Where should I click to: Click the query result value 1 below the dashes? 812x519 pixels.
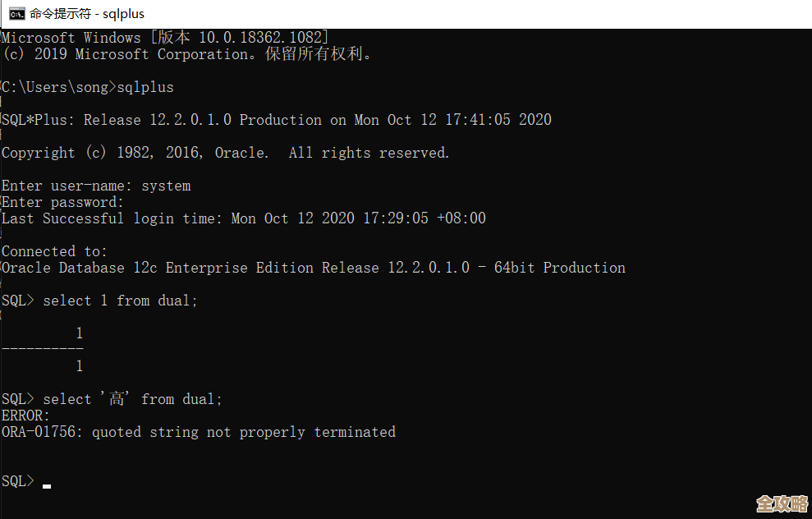coord(79,366)
